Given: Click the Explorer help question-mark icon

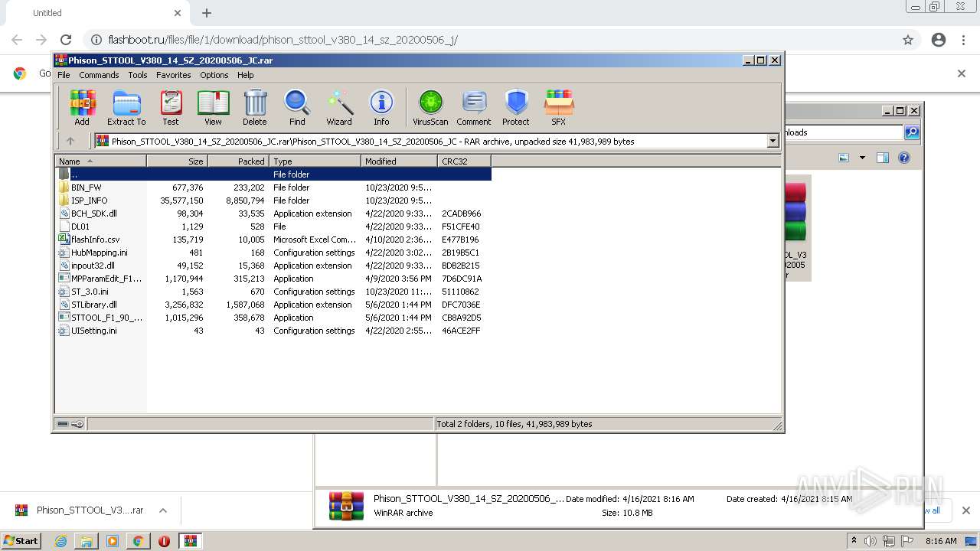Looking at the screenshot, I should [904, 158].
